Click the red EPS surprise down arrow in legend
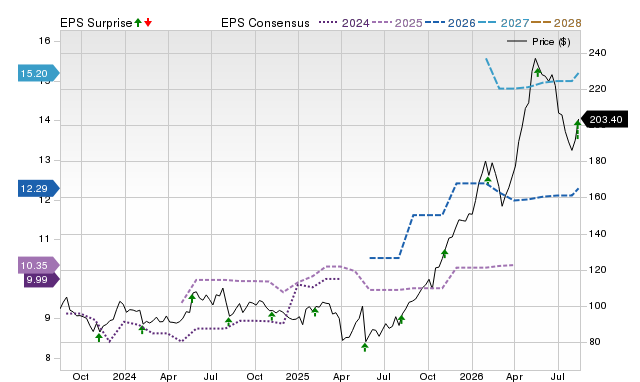Screen dimensions: 640x382 (x=148, y=23)
